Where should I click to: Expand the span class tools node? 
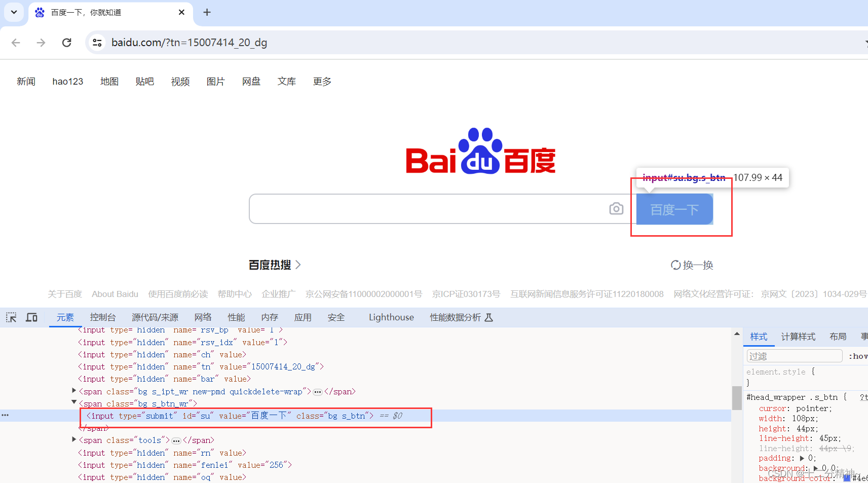pyautogui.click(x=74, y=439)
